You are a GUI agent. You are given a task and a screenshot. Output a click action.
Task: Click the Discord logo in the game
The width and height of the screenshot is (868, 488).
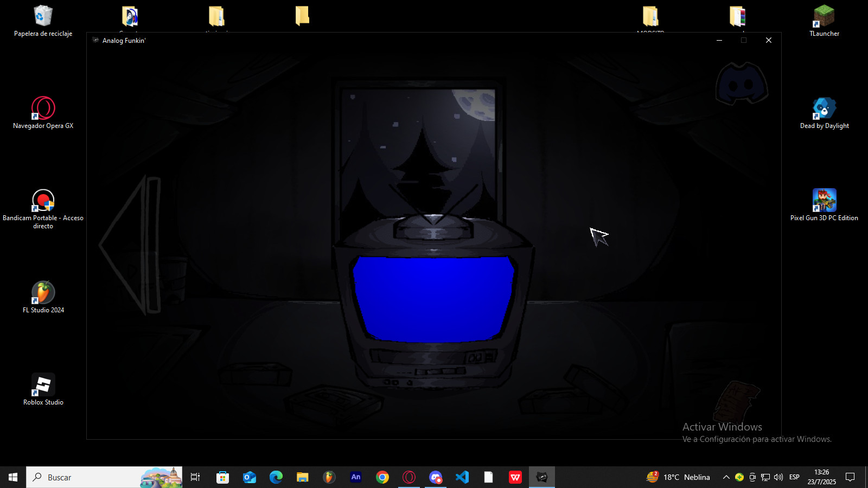click(742, 84)
